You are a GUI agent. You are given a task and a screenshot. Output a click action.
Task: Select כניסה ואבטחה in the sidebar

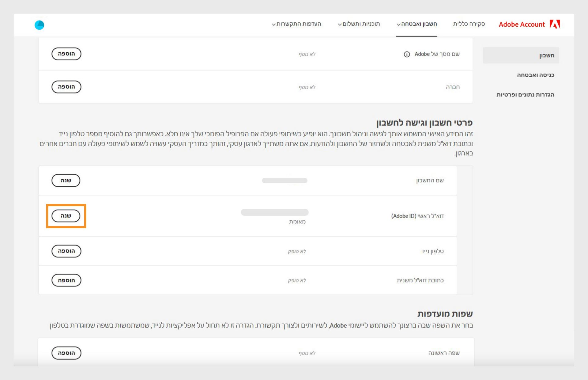coord(535,75)
